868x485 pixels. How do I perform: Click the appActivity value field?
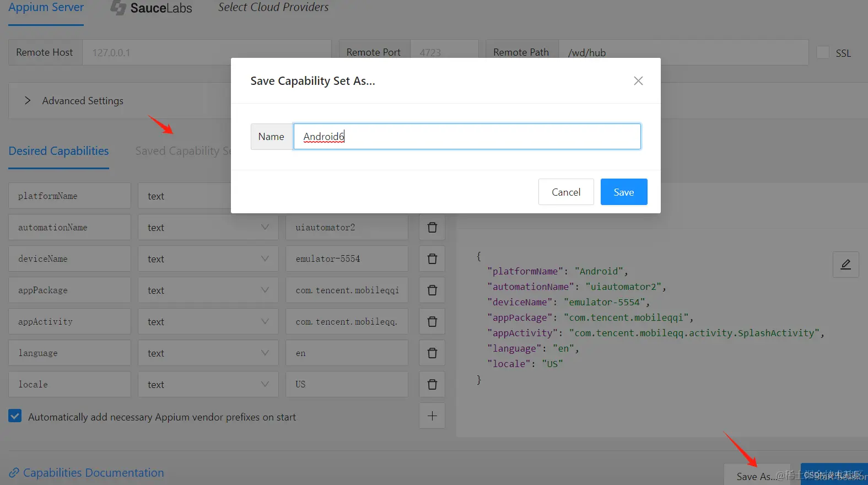tap(347, 321)
